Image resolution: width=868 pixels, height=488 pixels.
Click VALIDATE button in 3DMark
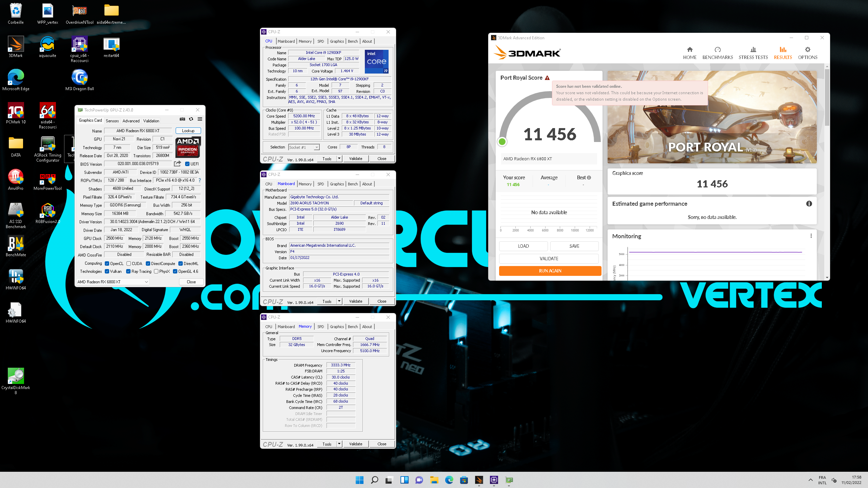point(549,259)
